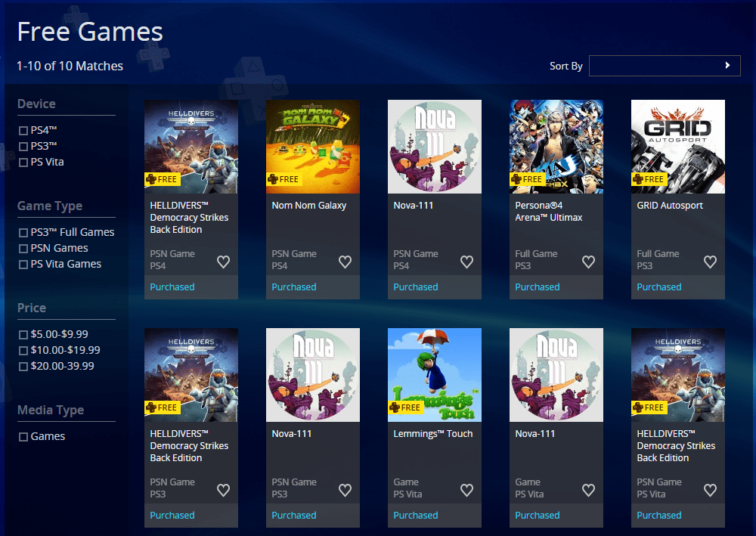Click PS Plus FREE badge on GRID Autosport
Image resolution: width=756 pixels, height=536 pixels.
(649, 179)
